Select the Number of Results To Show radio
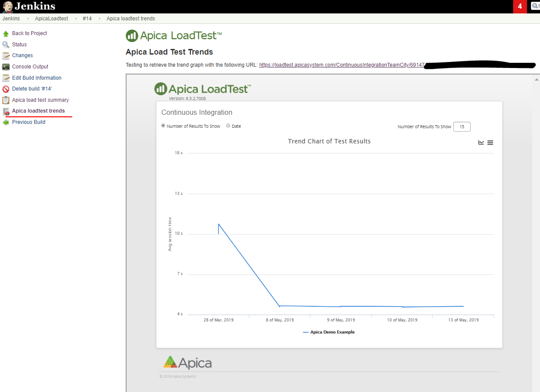This screenshot has height=392, width=540. pos(163,126)
